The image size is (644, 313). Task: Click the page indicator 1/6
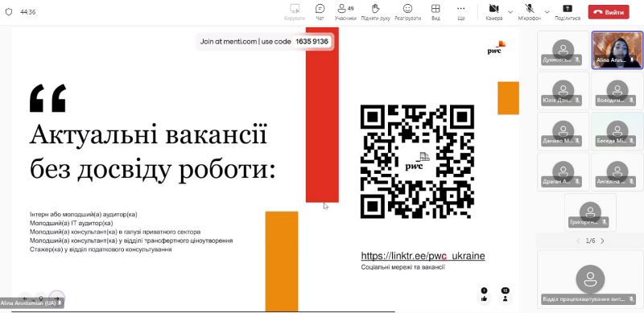[x=590, y=241]
